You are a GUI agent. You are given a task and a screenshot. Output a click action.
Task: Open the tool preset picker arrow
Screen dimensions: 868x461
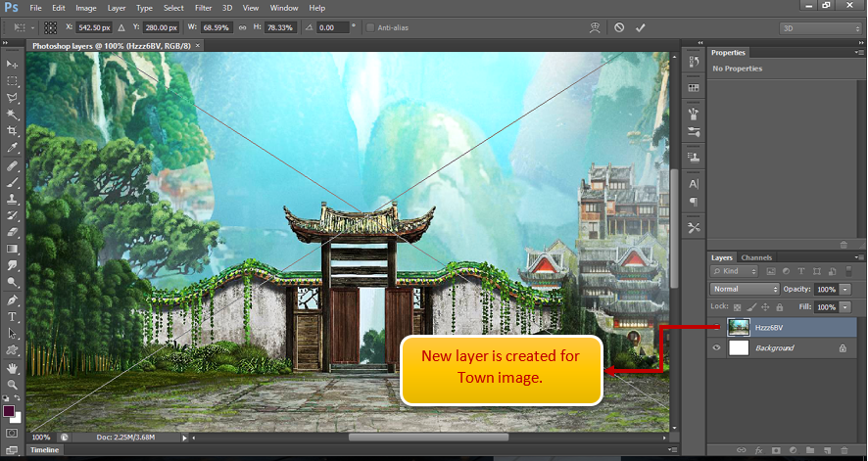point(32,27)
